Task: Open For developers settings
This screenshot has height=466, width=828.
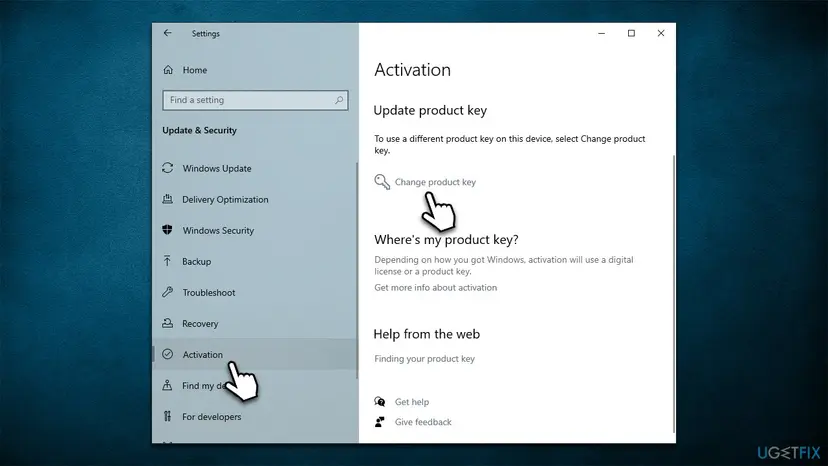Action: [x=211, y=417]
